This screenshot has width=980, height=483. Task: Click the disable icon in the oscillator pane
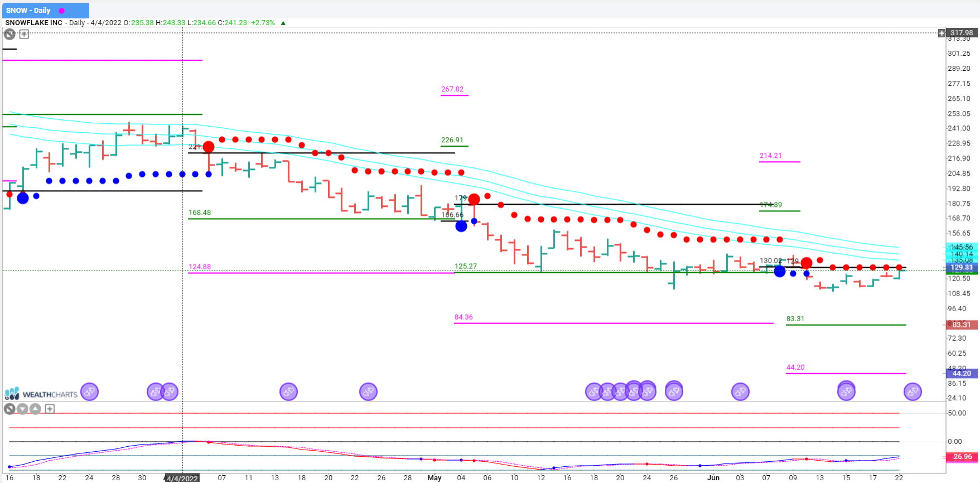tap(9, 409)
